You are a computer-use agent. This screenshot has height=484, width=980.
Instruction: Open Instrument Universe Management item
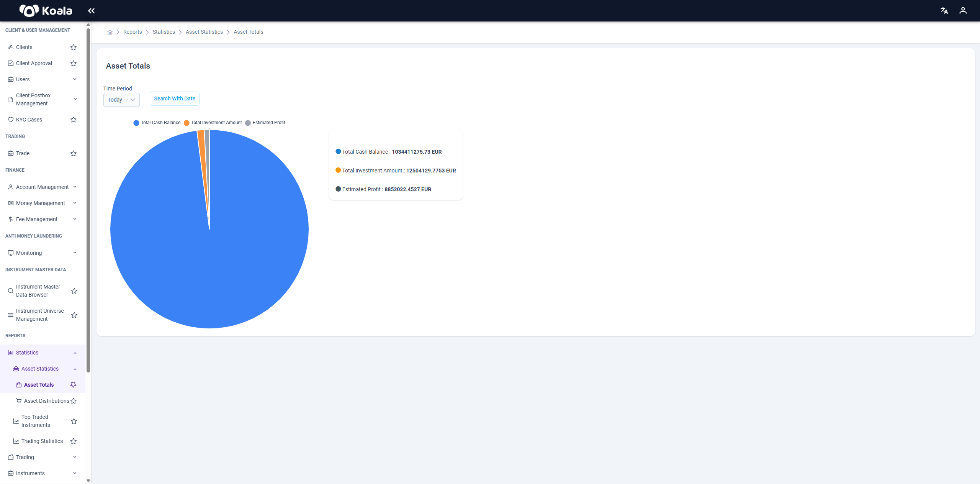coord(40,315)
